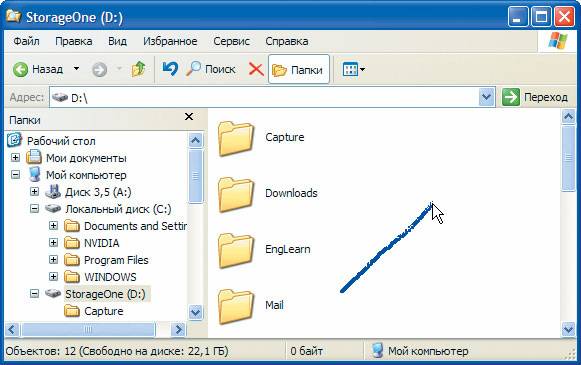Click the Переход go button

[535, 97]
